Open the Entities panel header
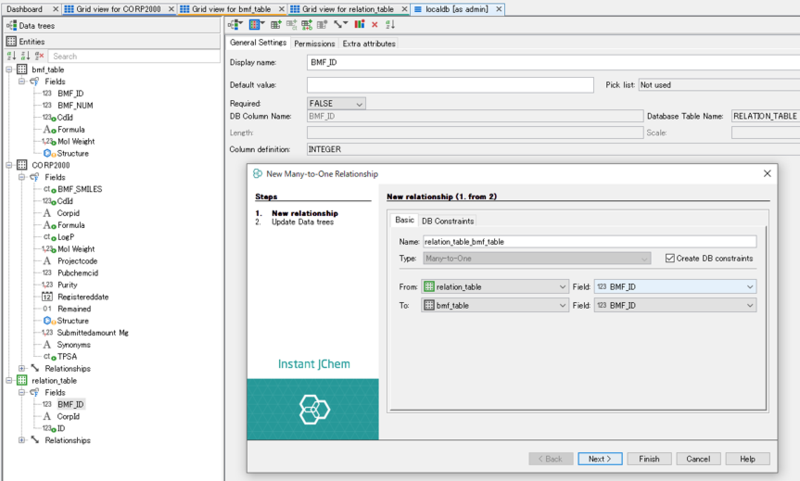This screenshot has height=481, width=800. click(112, 41)
